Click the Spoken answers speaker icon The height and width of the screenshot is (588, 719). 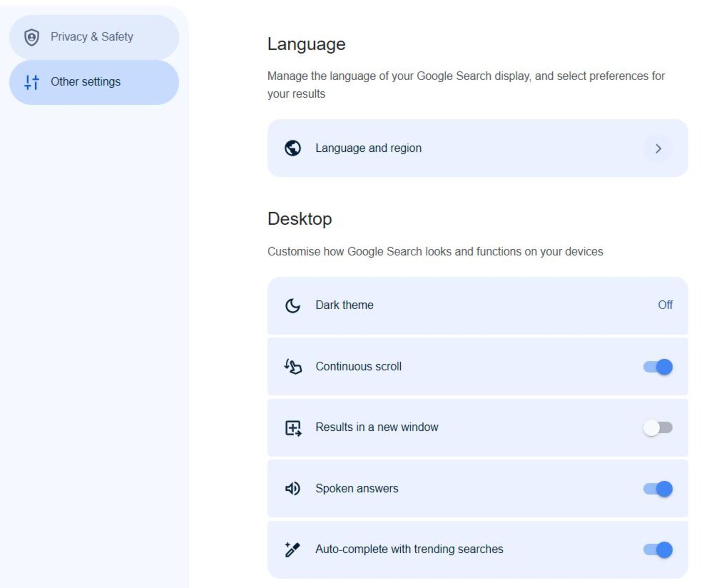tap(292, 488)
